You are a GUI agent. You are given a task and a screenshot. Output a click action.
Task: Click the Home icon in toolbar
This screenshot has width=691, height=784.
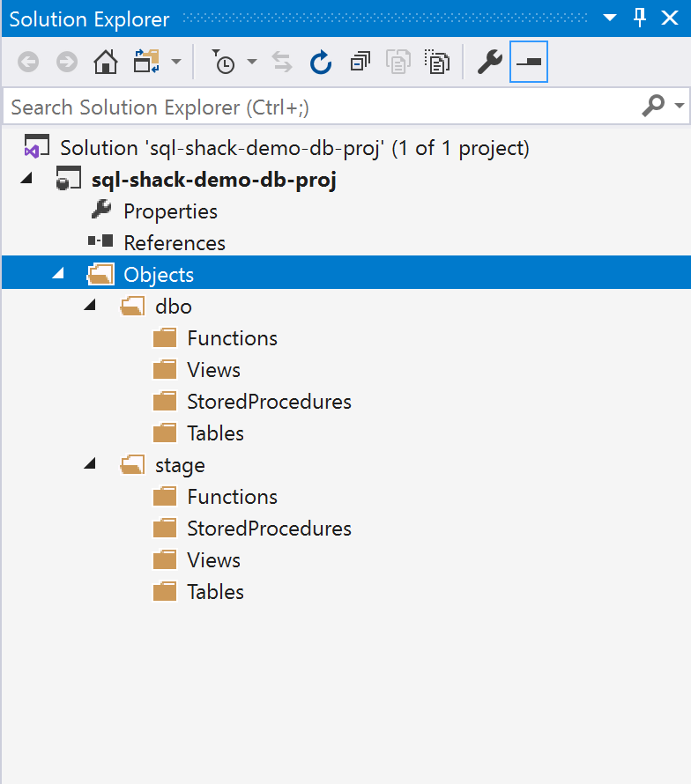point(106,62)
